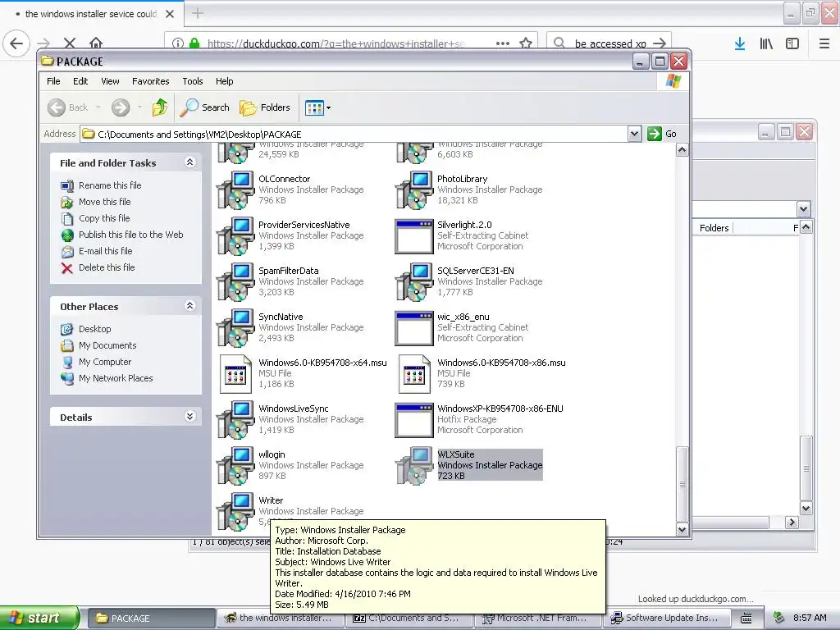Select the wllogin installer icon
Screen dimensions: 840x630
click(235, 466)
